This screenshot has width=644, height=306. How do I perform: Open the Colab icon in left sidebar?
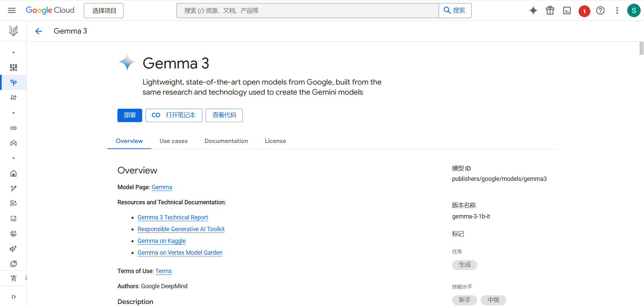point(13,128)
